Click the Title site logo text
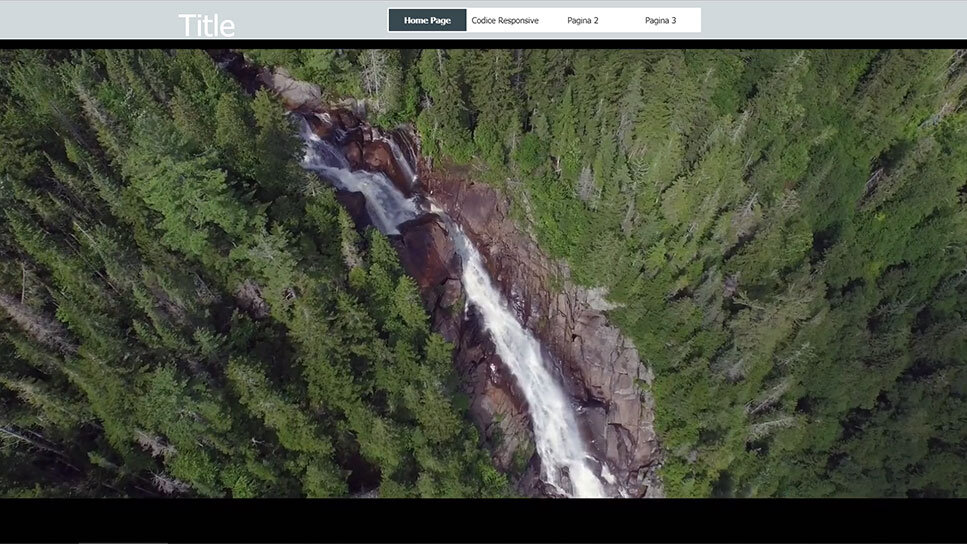 tap(207, 25)
